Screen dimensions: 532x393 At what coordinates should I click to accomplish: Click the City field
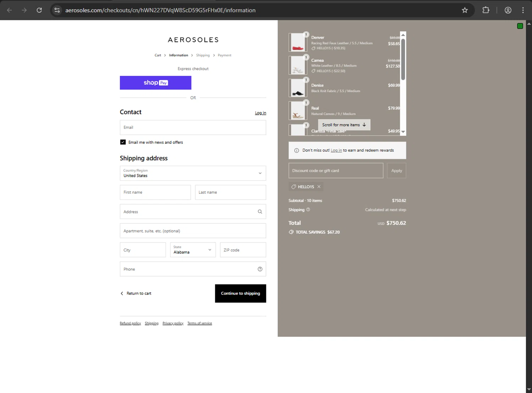tap(143, 250)
